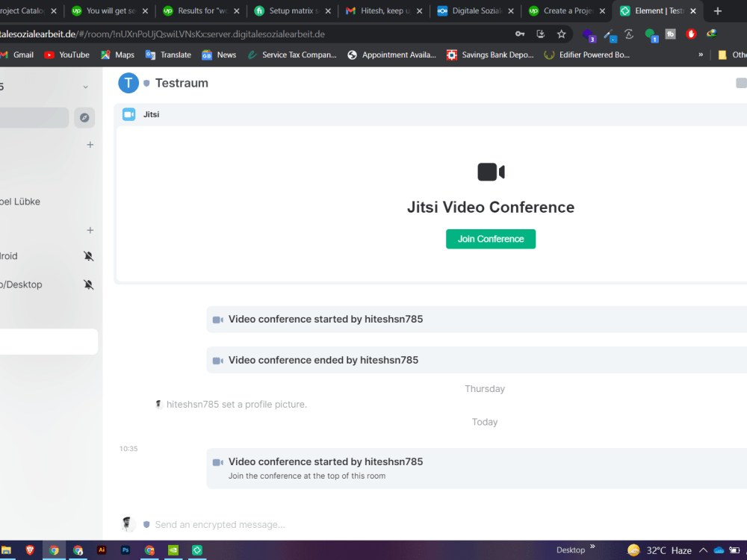The image size is (747, 560).
Task: Click the large Jitsi video camera icon
Action: tap(491, 172)
